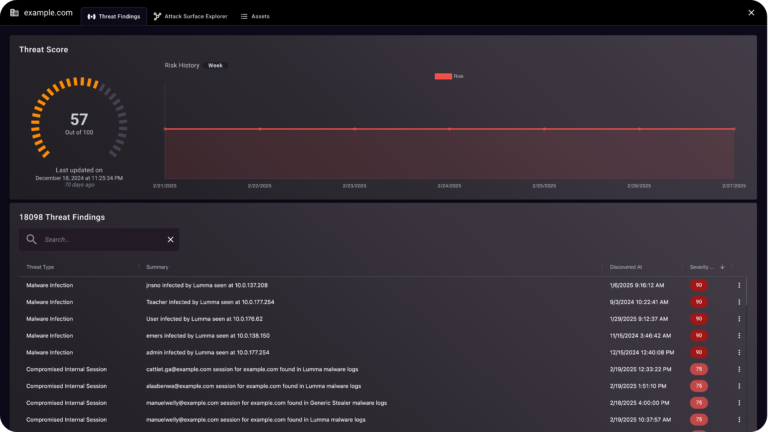Select manuelwelly Generic Stealer summary text
The width and height of the screenshot is (768, 432).
coord(266,403)
